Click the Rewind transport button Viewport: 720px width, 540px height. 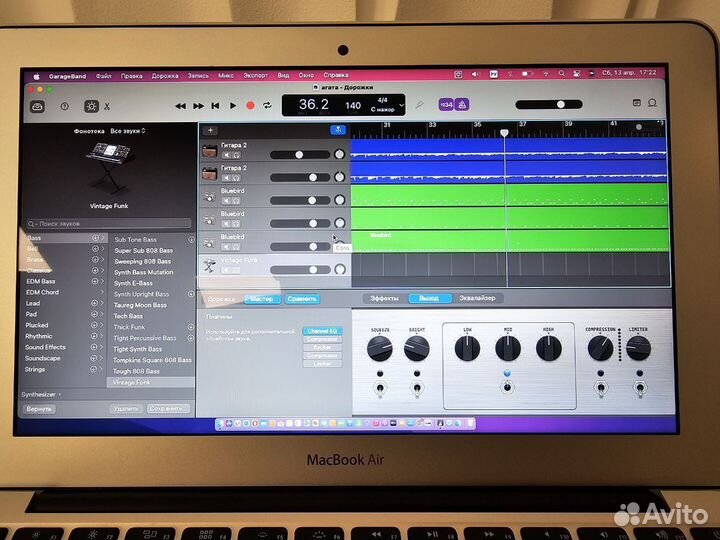(x=180, y=106)
